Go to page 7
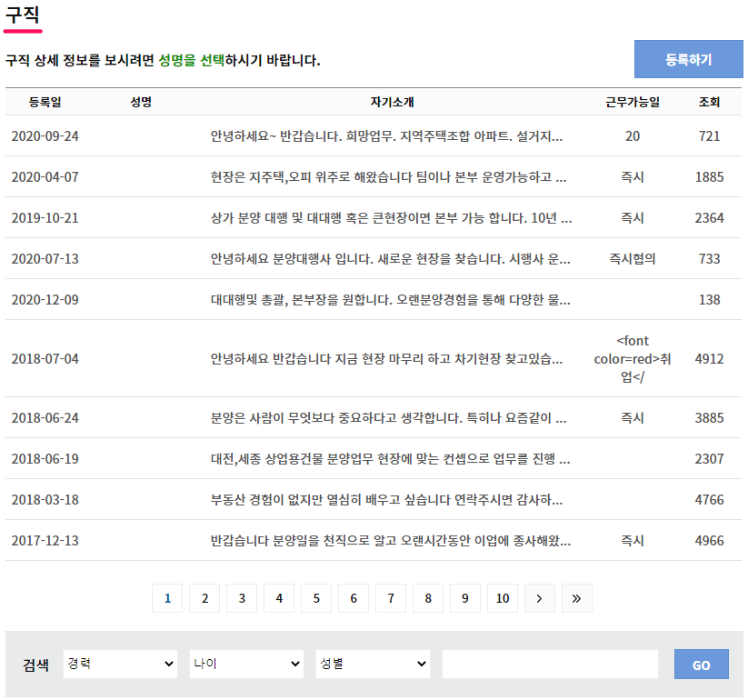This screenshot has width=748, height=700. tap(391, 598)
